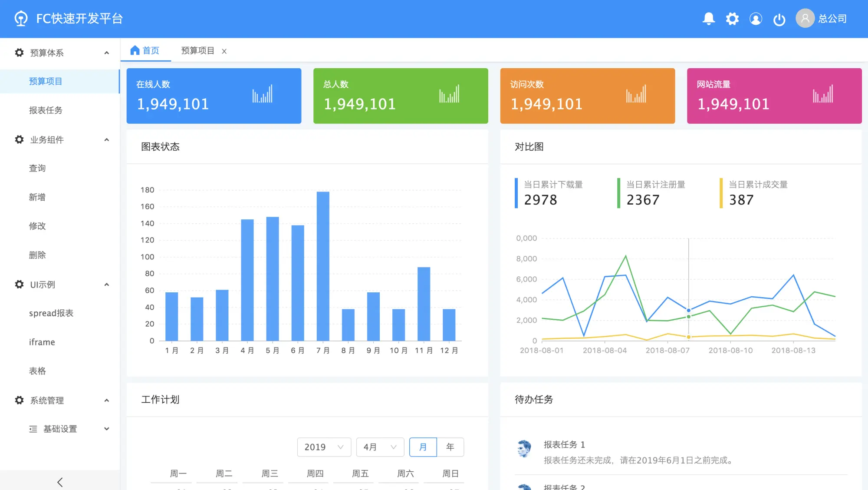Click the power logout icon
The height and width of the screenshot is (490, 868).
tap(779, 20)
